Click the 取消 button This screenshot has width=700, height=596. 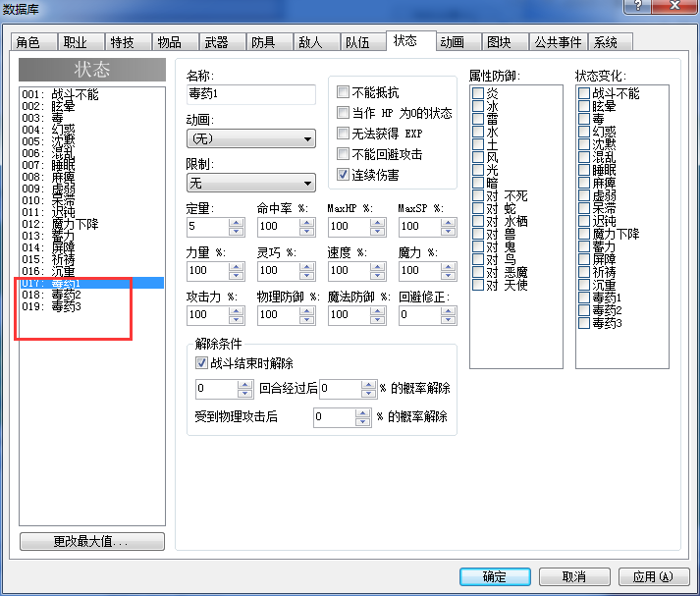click(574, 576)
